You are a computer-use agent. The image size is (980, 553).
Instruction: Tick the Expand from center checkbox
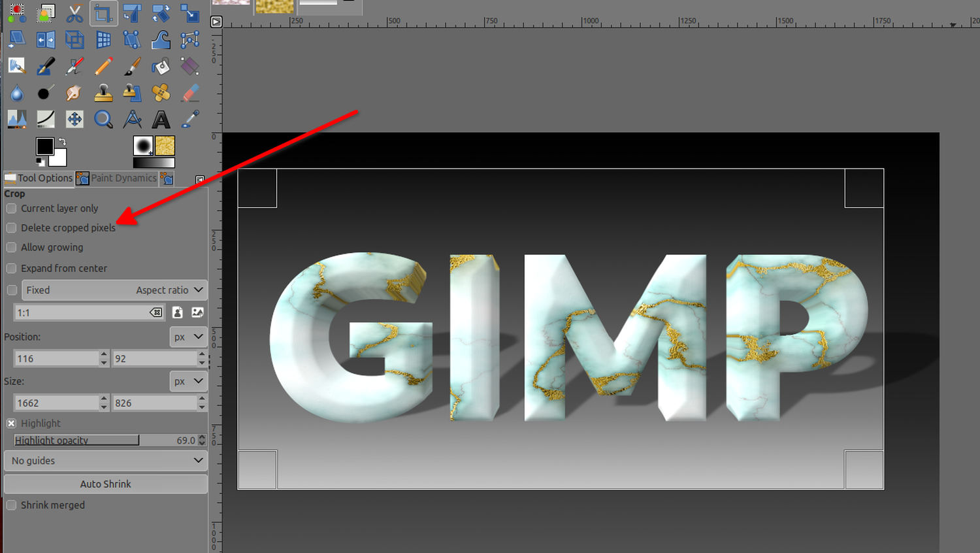[x=11, y=268]
